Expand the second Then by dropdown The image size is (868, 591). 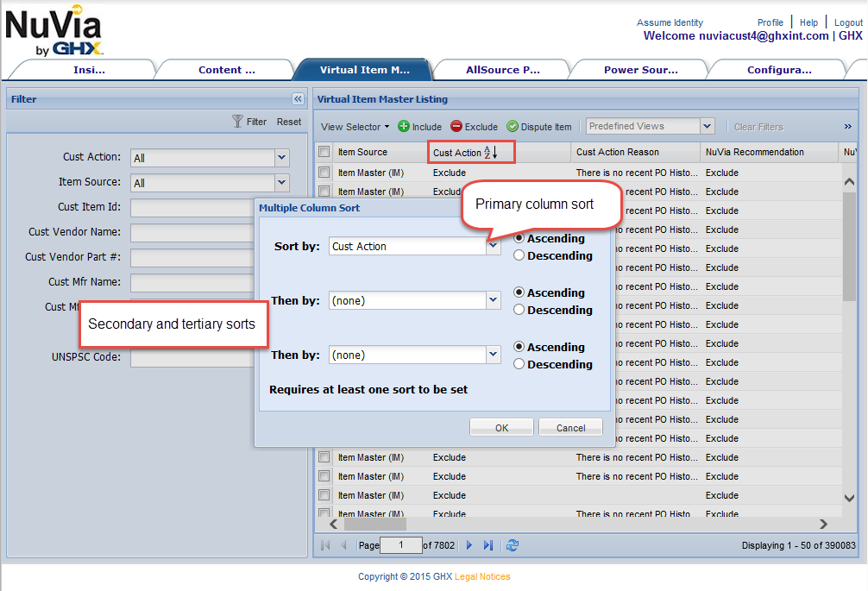pos(494,354)
